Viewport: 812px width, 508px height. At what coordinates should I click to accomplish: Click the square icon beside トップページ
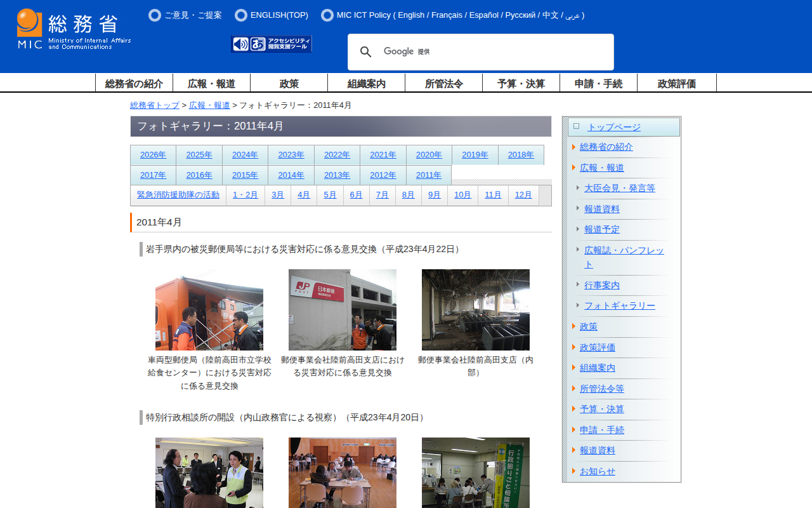pos(576,126)
